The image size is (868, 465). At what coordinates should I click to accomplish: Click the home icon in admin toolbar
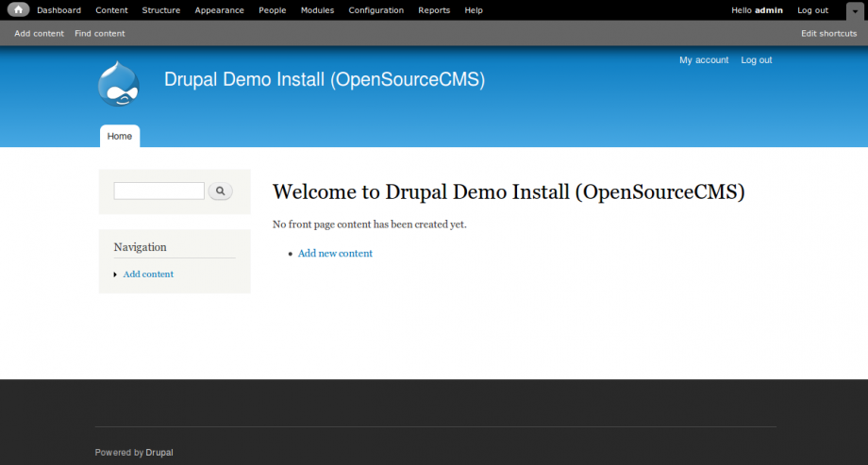[x=20, y=10]
